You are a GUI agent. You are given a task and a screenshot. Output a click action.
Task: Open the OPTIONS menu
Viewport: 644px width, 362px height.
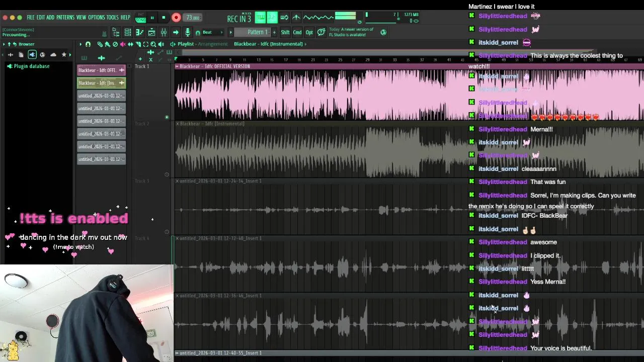point(97,17)
